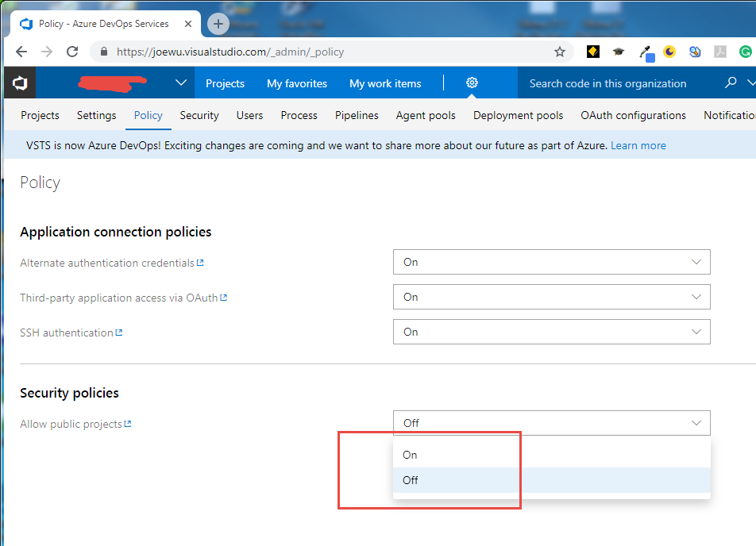Open Alternate authentication credentials help link icon
This screenshot has height=546, width=756.
(200, 263)
